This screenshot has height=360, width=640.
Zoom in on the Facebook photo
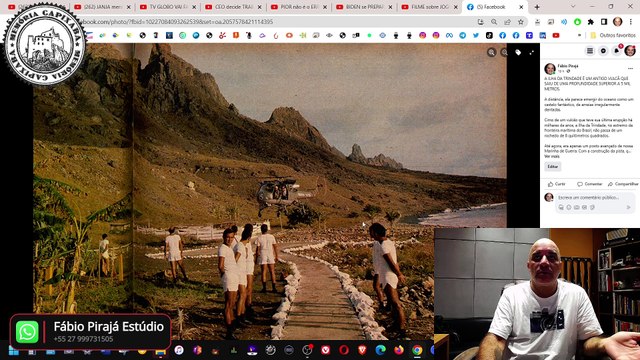click(491, 52)
